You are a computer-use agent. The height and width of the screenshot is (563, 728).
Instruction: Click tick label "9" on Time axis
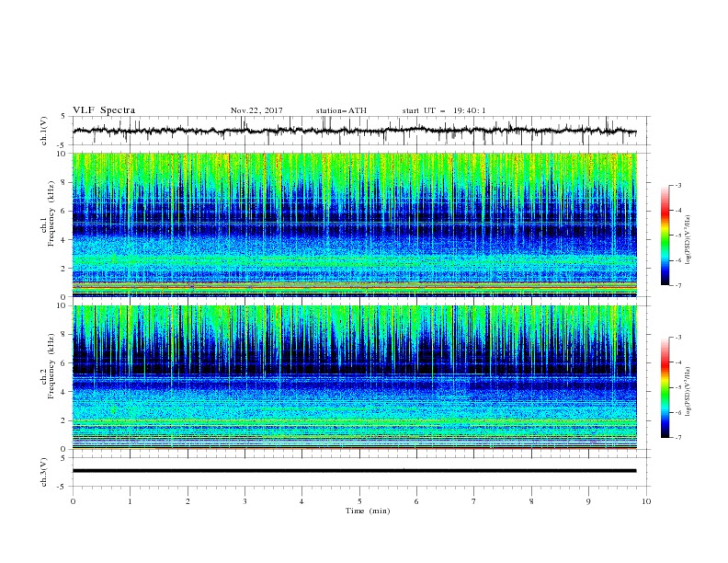(x=588, y=501)
